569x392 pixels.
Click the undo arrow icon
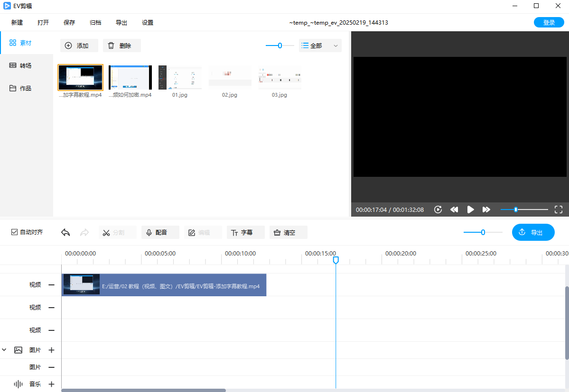[66, 232]
